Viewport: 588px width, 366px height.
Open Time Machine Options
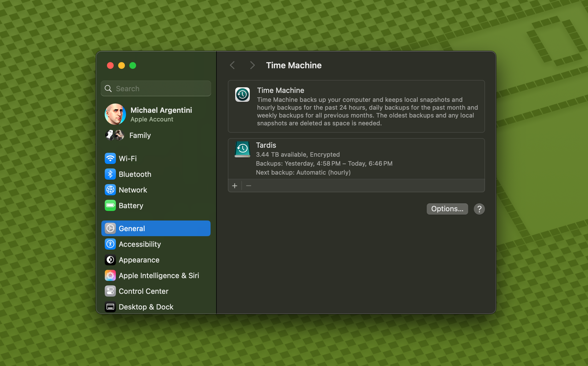click(447, 209)
